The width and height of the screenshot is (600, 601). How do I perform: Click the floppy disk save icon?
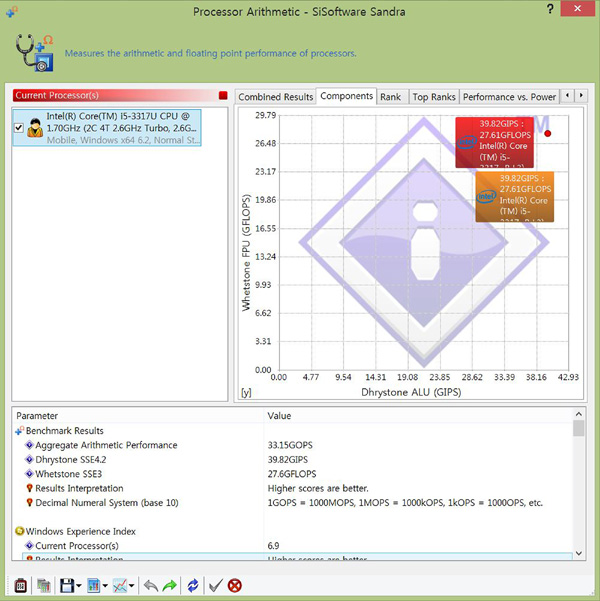pyautogui.click(x=67, y=585)
